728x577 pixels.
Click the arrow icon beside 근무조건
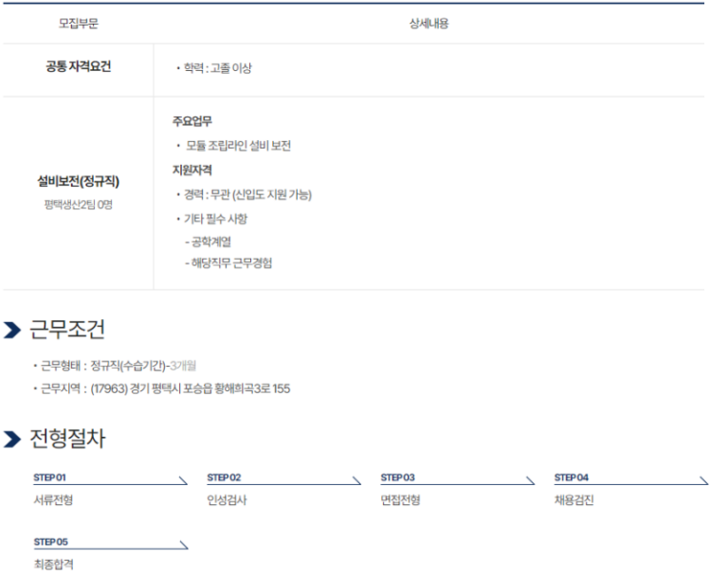coord(13,330)
